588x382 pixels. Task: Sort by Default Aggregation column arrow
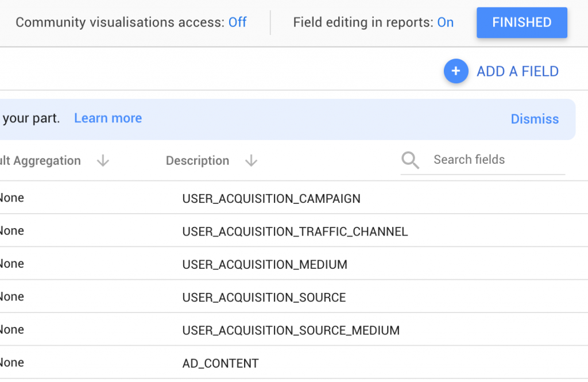point(103,161)
